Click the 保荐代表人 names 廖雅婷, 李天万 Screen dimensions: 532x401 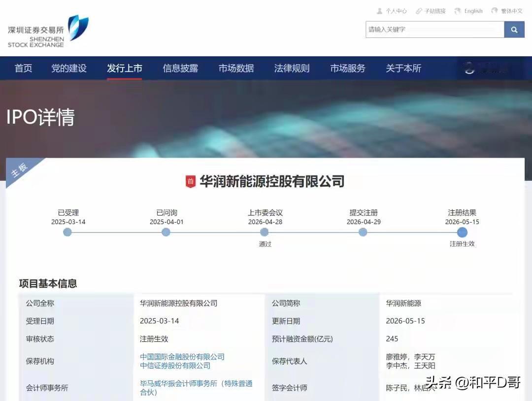point(410,357)
